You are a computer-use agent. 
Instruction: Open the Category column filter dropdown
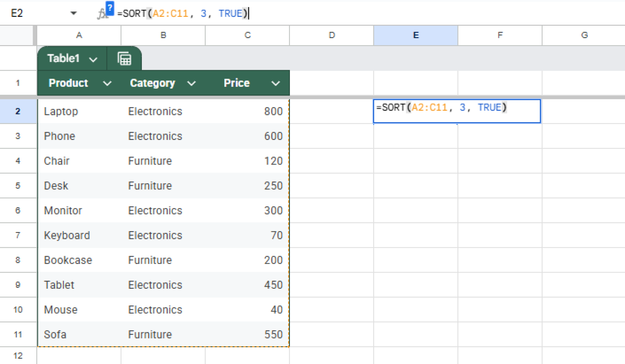pyautogui.click(x=192, y=83)
